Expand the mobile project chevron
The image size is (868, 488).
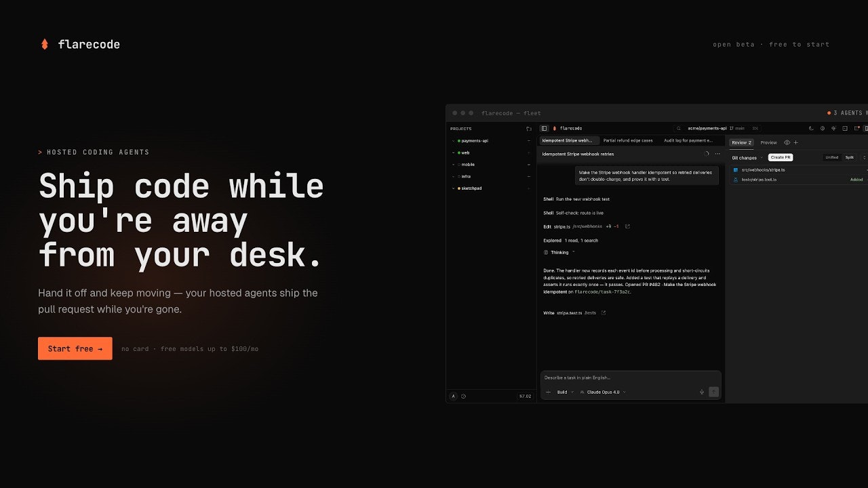453,165
